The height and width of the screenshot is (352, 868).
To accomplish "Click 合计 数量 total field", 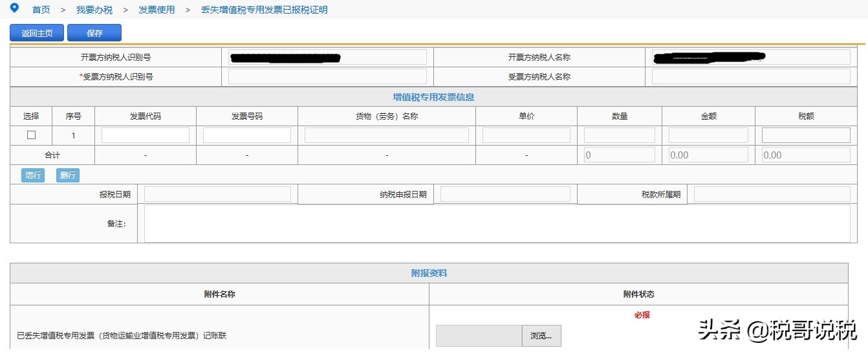I will [x=620, y=155].
